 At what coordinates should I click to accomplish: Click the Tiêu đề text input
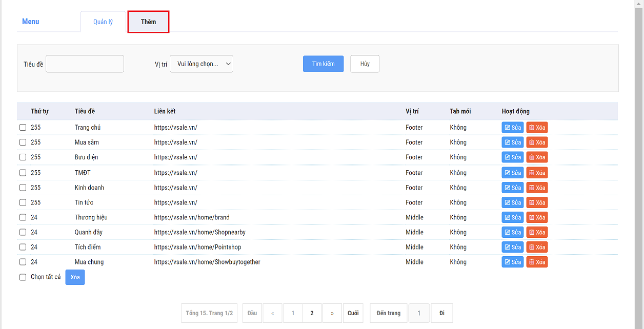85,64
